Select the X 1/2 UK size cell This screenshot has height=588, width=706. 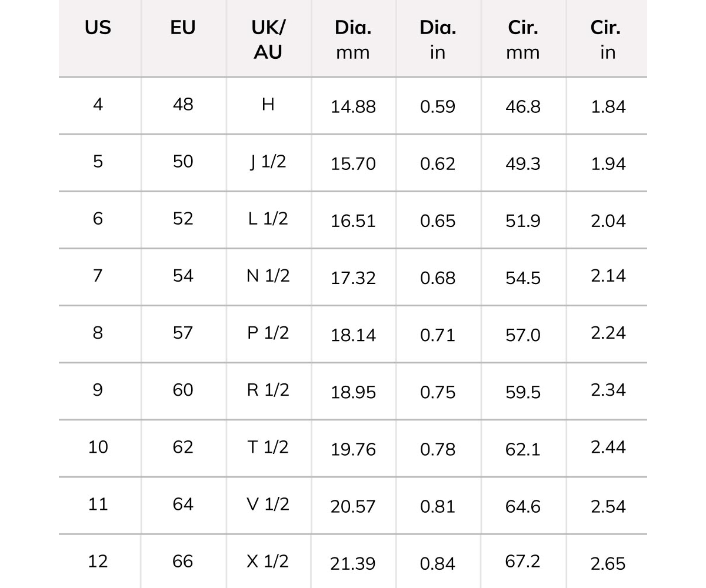[x=268, y=562]
